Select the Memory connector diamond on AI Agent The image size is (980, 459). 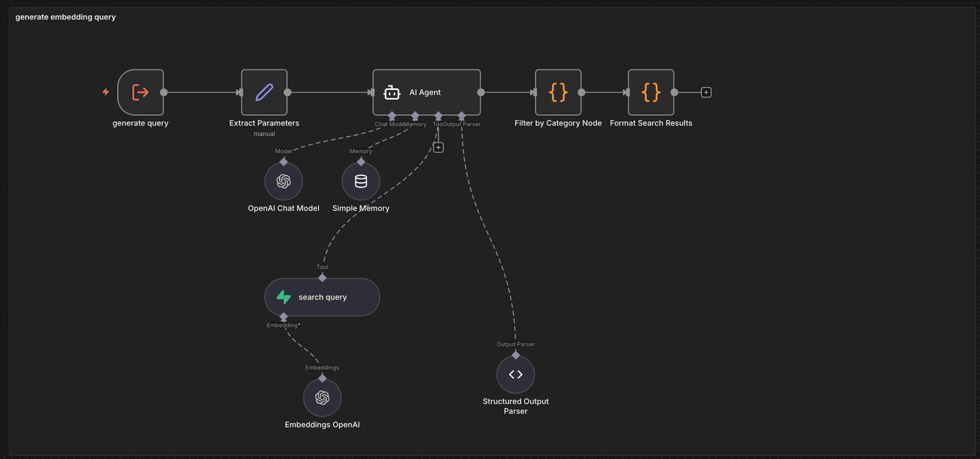click(415, 117)
